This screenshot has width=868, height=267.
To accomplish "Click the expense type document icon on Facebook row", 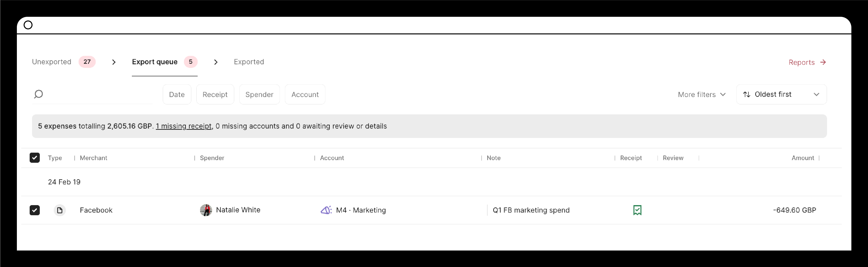I will 60,210.
